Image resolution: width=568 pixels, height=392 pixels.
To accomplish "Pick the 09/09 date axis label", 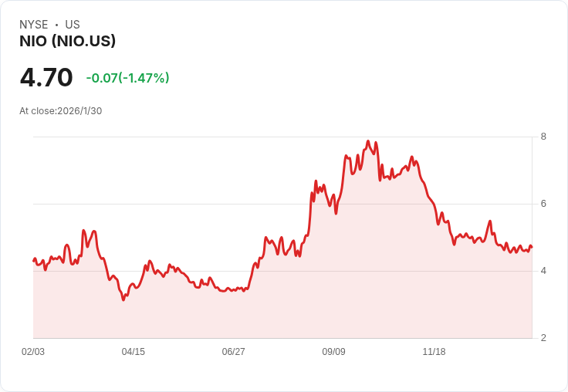I will coord(333,352).
